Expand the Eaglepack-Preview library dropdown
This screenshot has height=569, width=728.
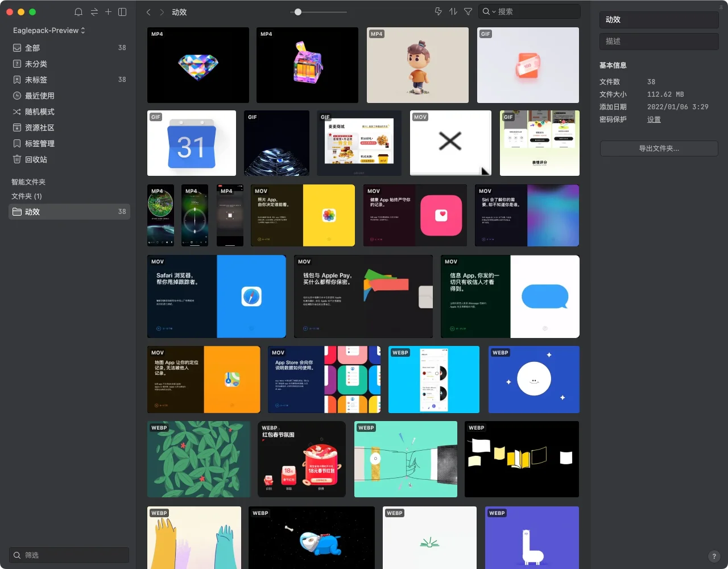[x=49, y=30]
